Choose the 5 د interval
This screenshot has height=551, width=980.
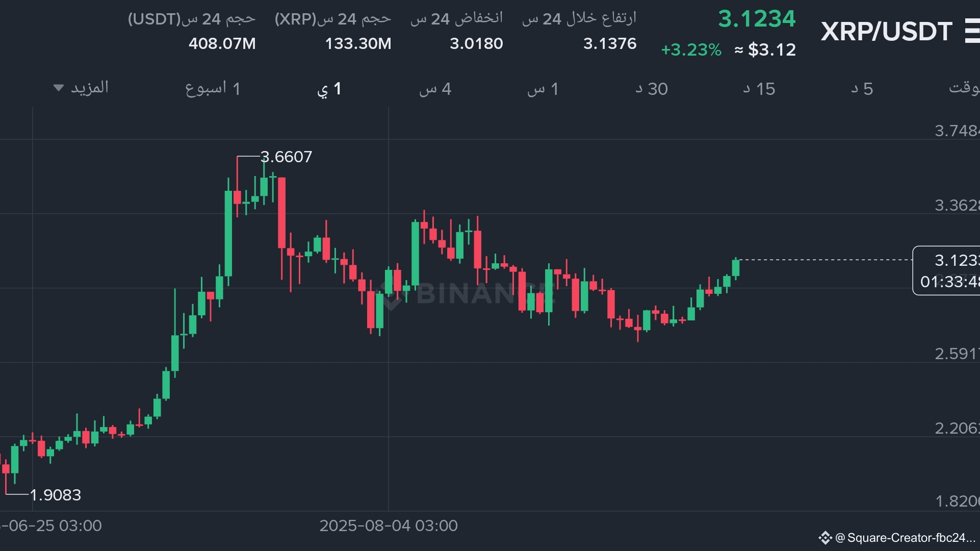[x=862, y=89]
